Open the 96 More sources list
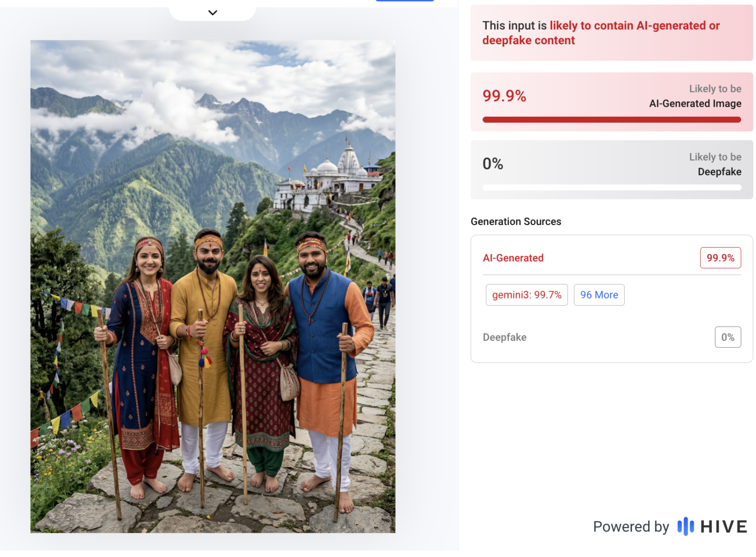 click(598, 295)
